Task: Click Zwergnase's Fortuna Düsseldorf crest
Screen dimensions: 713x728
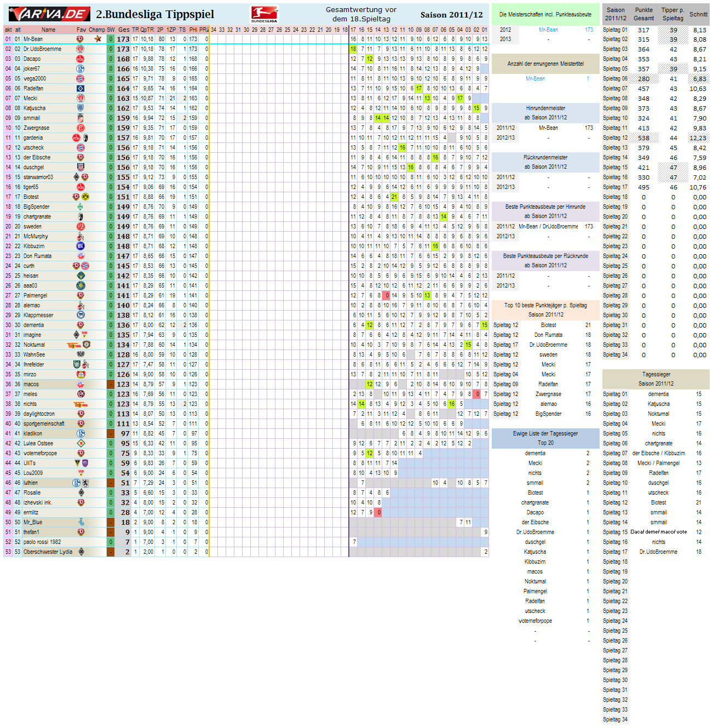Action: tap(81, 128)
